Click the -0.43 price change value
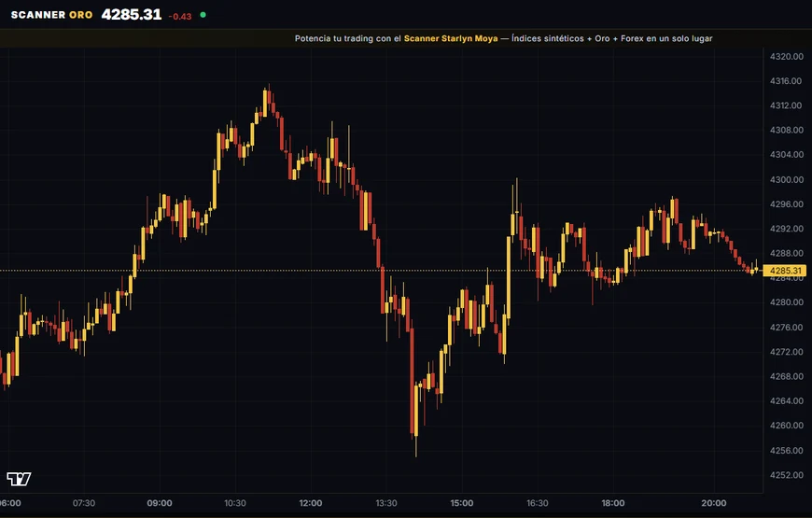This screenshot has height=518, width=812. (180, 17)
